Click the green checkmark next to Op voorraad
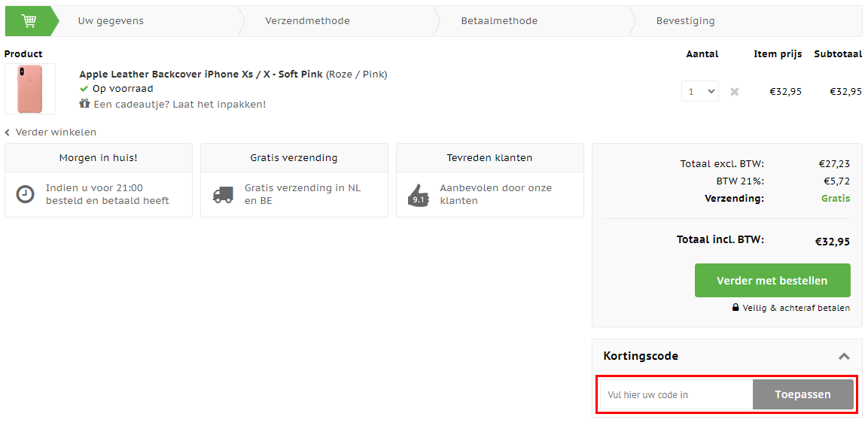Screen dimensions: 868x423 [x=84, y=89]
